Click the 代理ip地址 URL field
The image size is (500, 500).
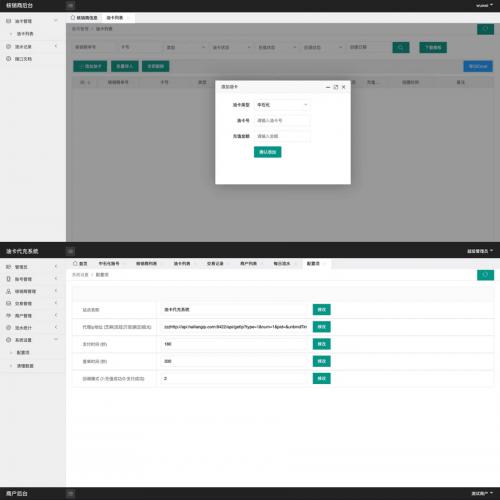tap(234, 327)
